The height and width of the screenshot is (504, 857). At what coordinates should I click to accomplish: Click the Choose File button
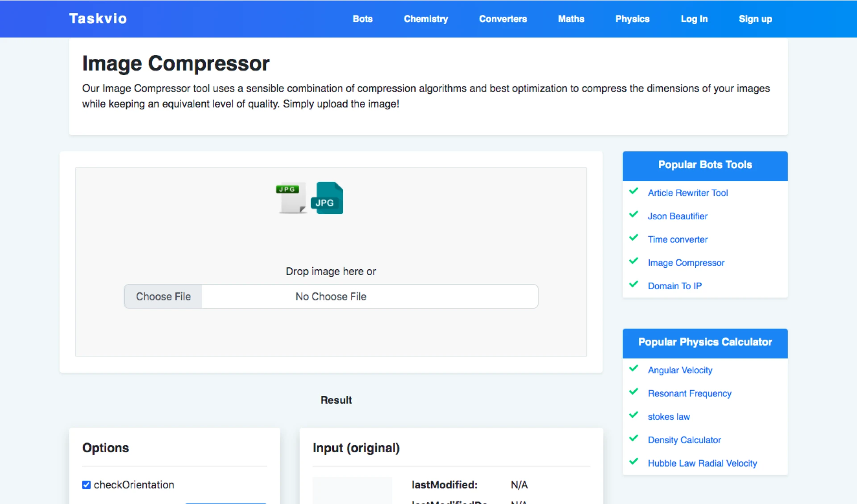tap(163, 296)
